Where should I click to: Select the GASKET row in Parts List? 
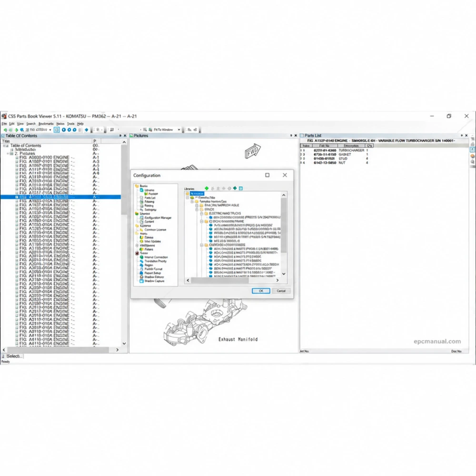(337, 155)
